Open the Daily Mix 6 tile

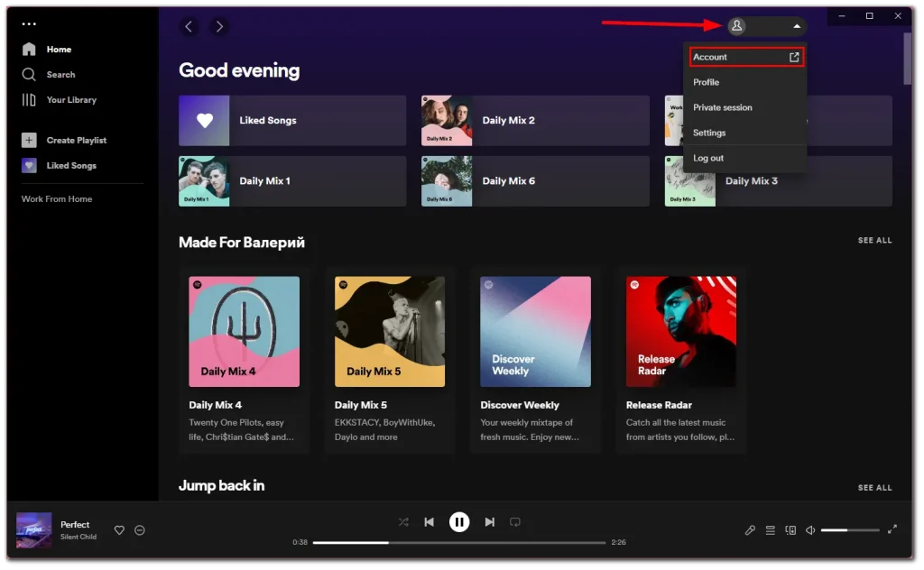(535, 181)
